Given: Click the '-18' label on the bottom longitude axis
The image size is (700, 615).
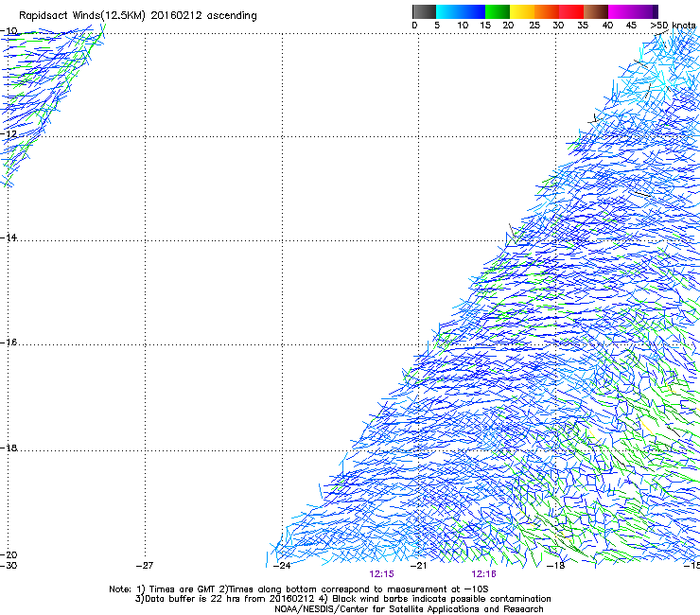Looking at the screenshot, I should [556, 566].
